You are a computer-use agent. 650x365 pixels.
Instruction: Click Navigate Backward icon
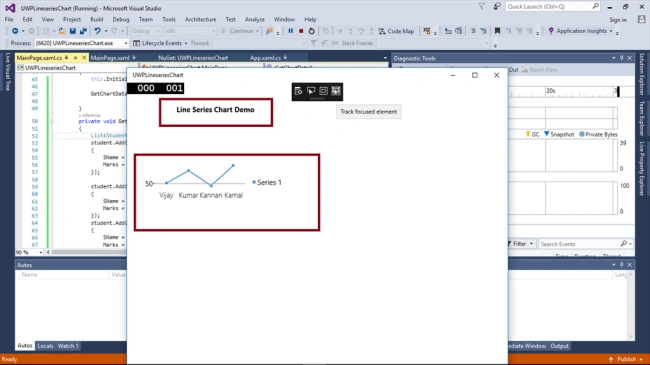point(15,31)
